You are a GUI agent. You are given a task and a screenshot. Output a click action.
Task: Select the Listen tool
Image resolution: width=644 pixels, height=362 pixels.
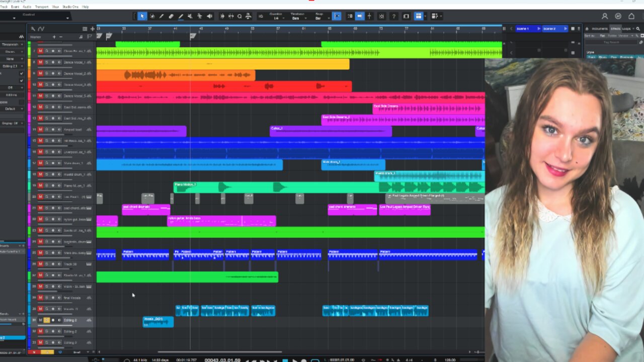(209, 16)
